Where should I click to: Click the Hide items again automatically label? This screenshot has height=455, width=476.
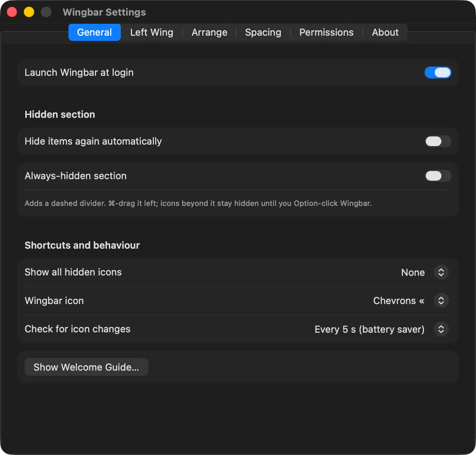pos(93,141)
